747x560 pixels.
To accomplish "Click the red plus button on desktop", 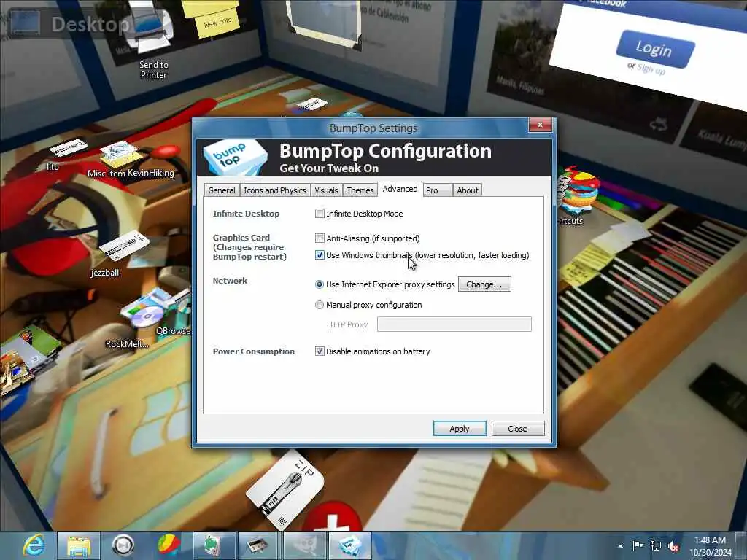I will (x=333, y=518).
